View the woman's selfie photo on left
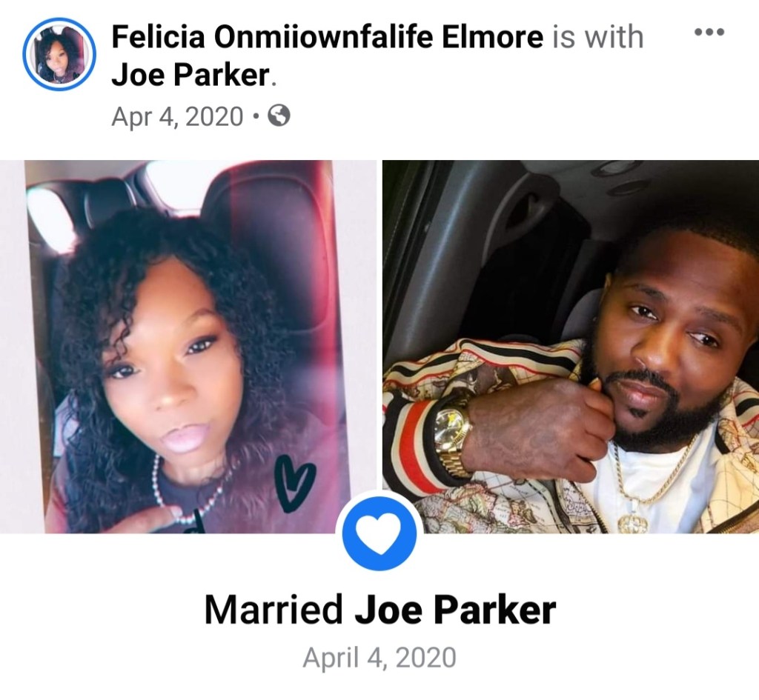 [188, 347]
